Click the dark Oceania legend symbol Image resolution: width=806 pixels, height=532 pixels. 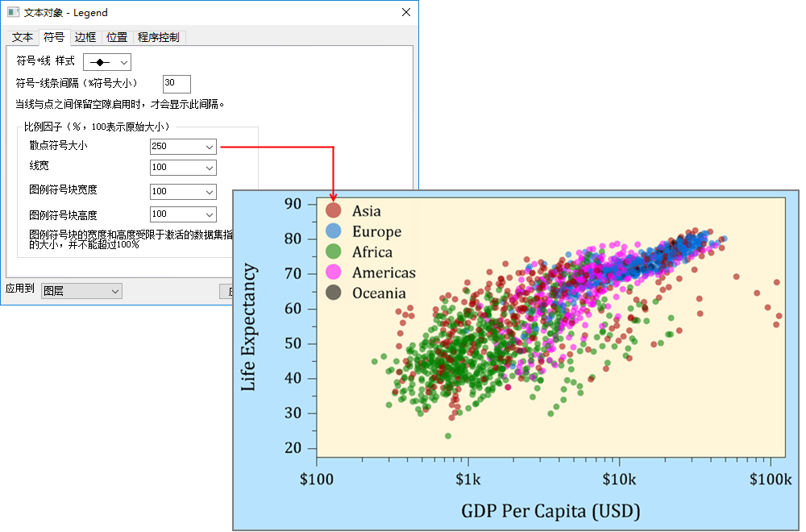point(333,293)
